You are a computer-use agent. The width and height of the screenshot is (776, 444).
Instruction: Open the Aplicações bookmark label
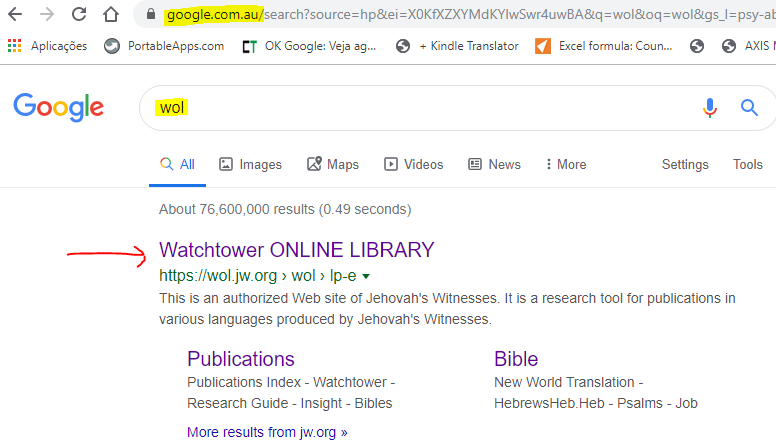click(59, 46)
